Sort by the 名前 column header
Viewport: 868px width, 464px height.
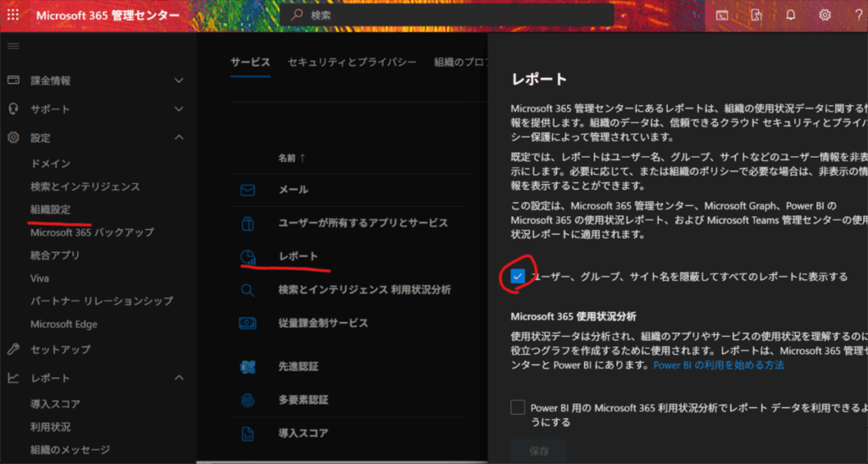292,159
